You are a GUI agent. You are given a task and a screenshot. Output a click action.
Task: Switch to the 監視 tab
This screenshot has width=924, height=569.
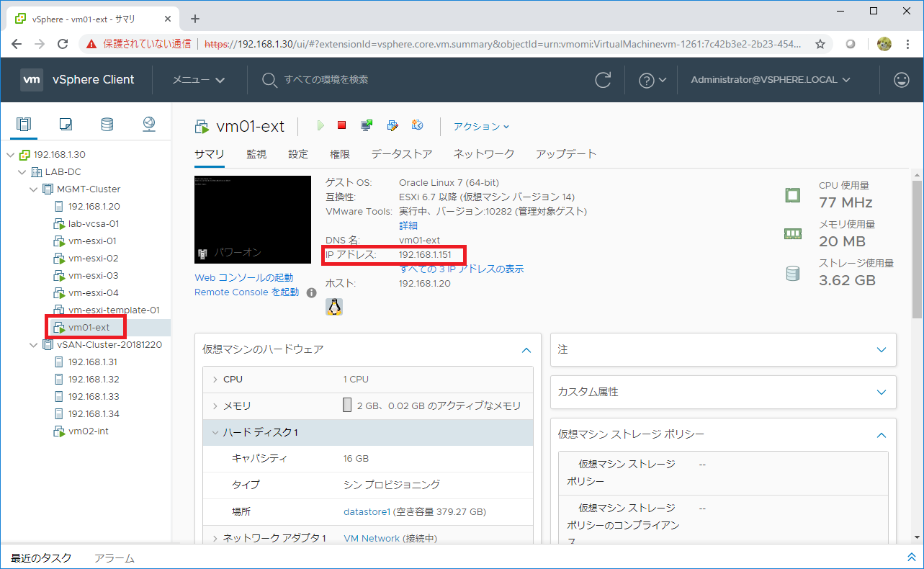256,154
